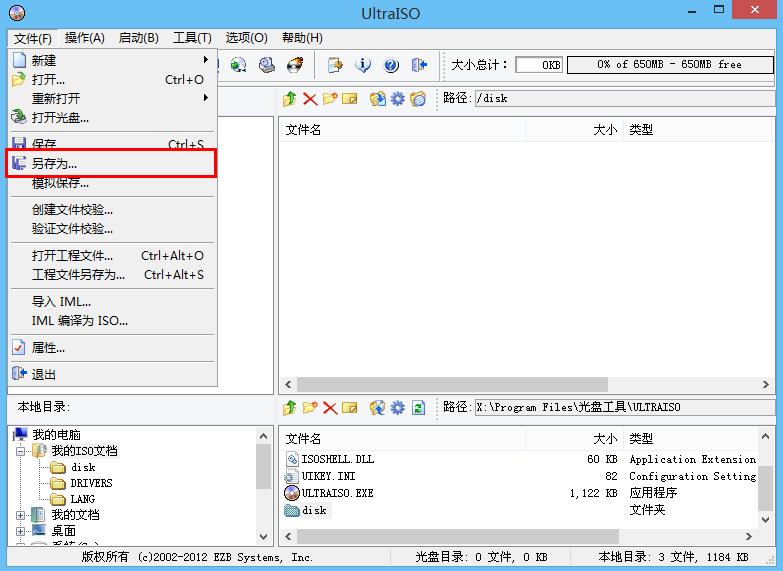Select 打开工程文件... menu entry
This screenshot has width=783, height=571.
(112, 256)
